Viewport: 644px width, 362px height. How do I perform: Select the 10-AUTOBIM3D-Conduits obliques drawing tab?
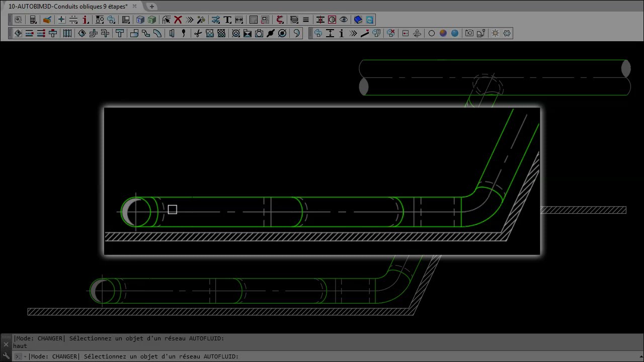click(68, 7)
